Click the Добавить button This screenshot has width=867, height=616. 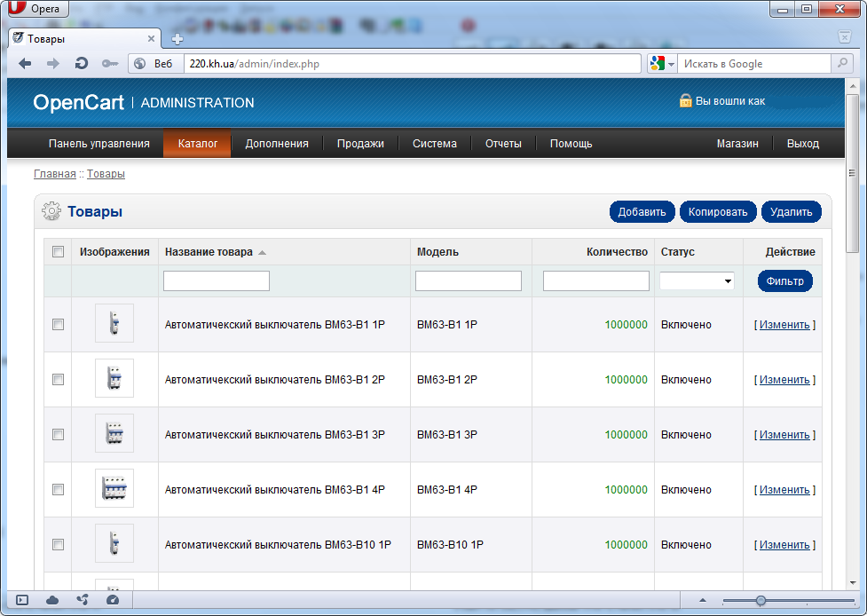642,212
